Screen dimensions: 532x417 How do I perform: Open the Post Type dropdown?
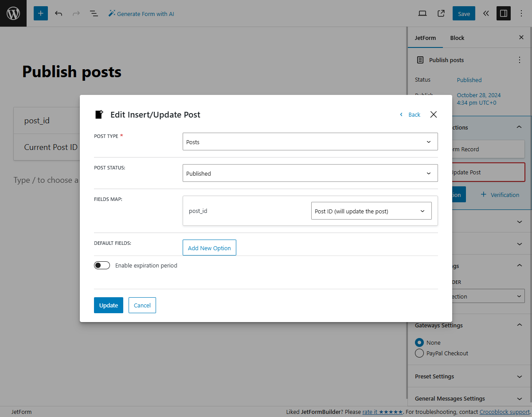click(310, 141)
